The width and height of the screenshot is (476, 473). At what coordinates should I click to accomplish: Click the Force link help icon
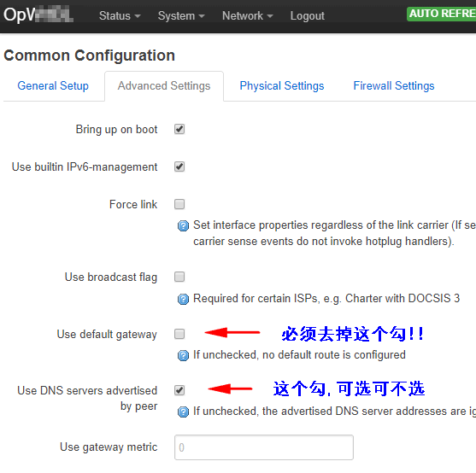pyautogui.click(x=183, y=226)
